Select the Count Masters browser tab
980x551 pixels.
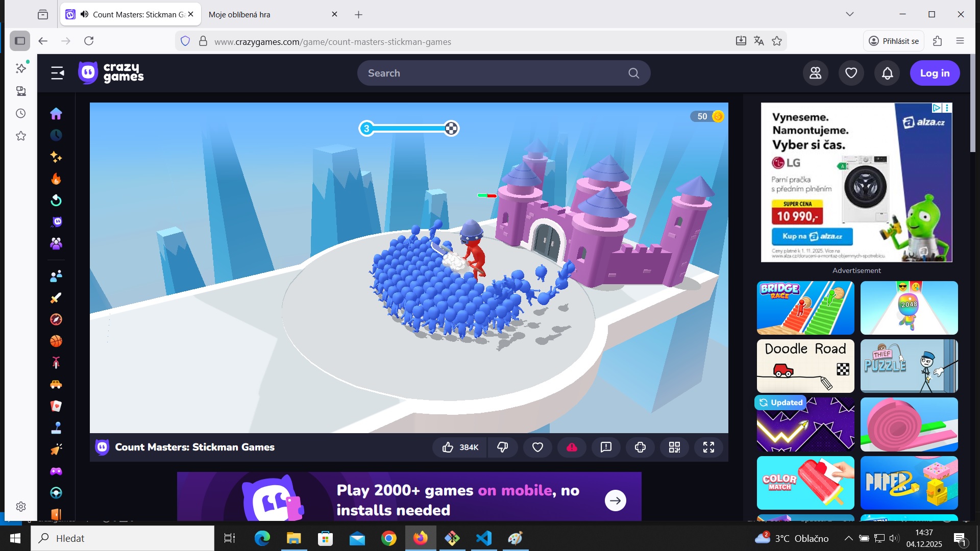[x=133, y=14]
